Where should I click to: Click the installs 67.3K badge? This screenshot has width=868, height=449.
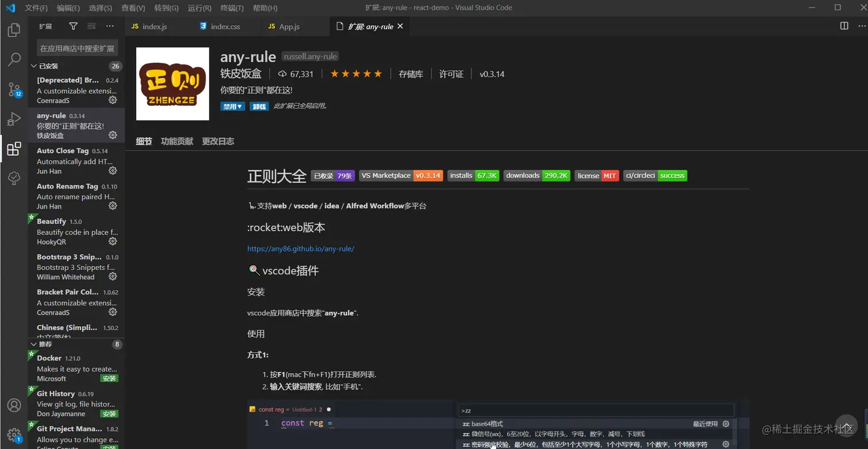coord(474,176)
